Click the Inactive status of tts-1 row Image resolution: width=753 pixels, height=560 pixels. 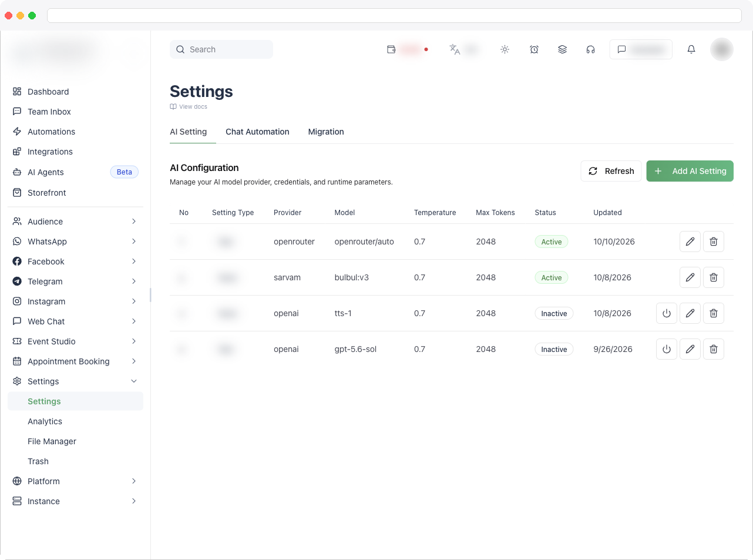tap(554, 313)
